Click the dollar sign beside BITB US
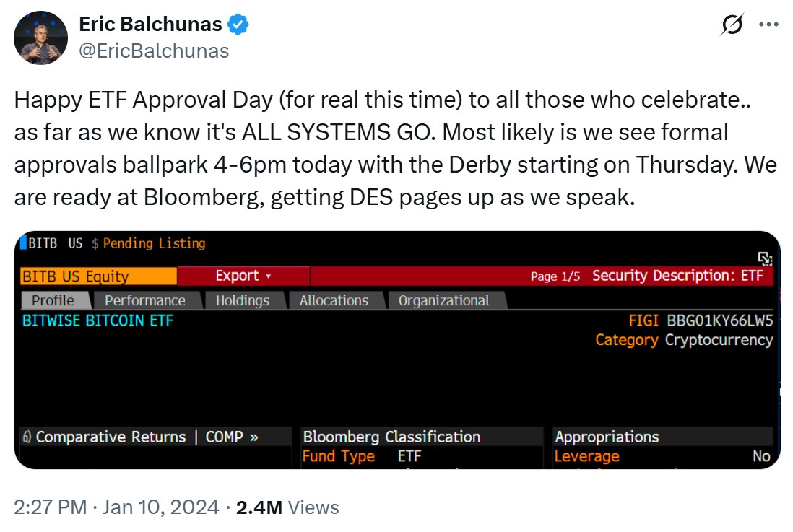793x532 pixels. click(x=95, y=244)
